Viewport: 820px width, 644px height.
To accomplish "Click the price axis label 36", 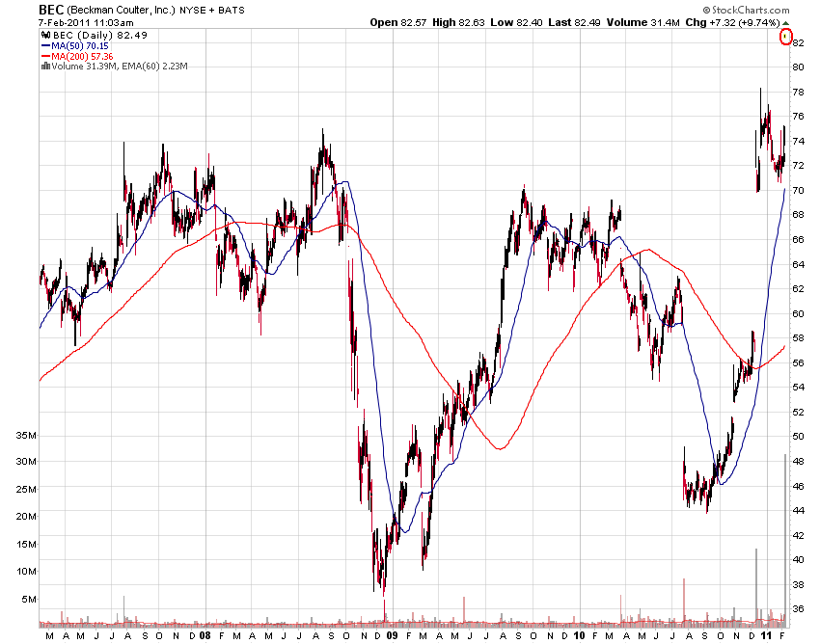I will 798,609.
